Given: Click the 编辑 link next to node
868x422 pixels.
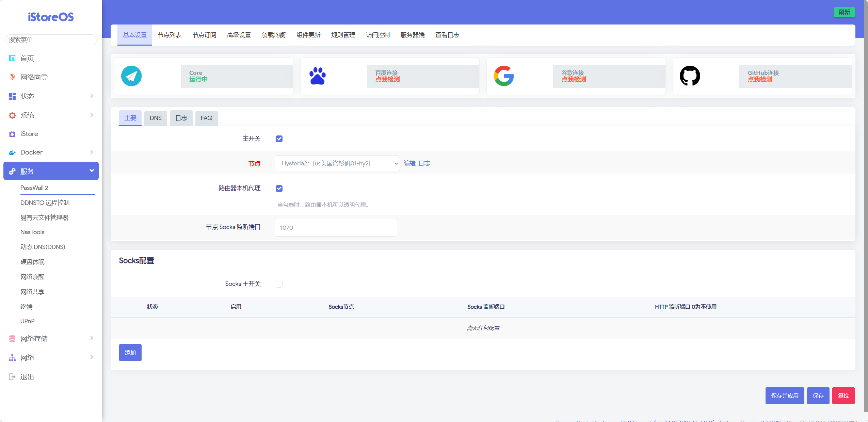Looking at the screenshot, I should [409, 163].
